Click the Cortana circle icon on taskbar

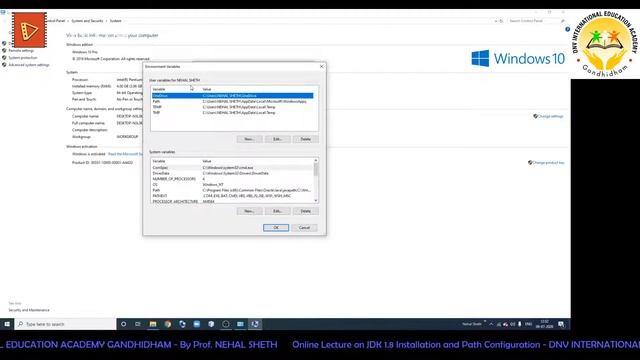(x=124, y=324)
